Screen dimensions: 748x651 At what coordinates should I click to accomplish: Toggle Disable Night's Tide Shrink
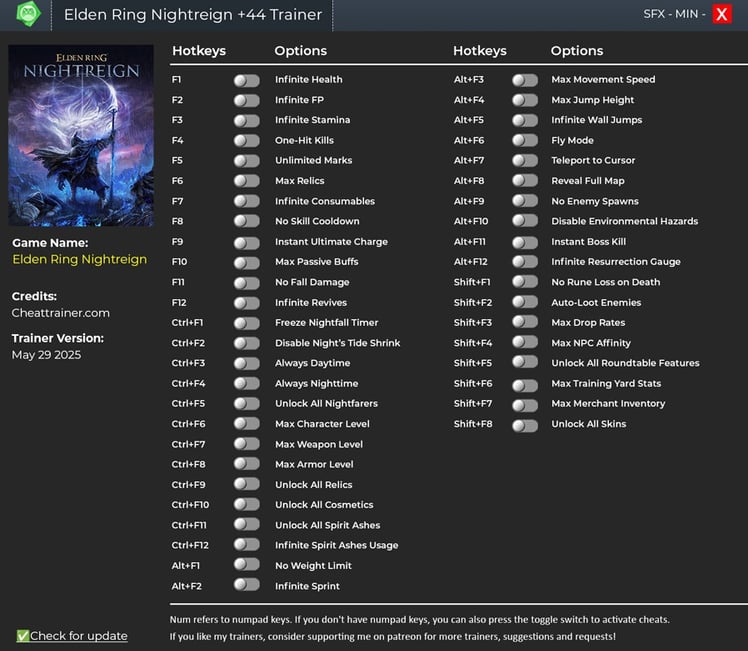pyautogui.click(x=247, y=343)
